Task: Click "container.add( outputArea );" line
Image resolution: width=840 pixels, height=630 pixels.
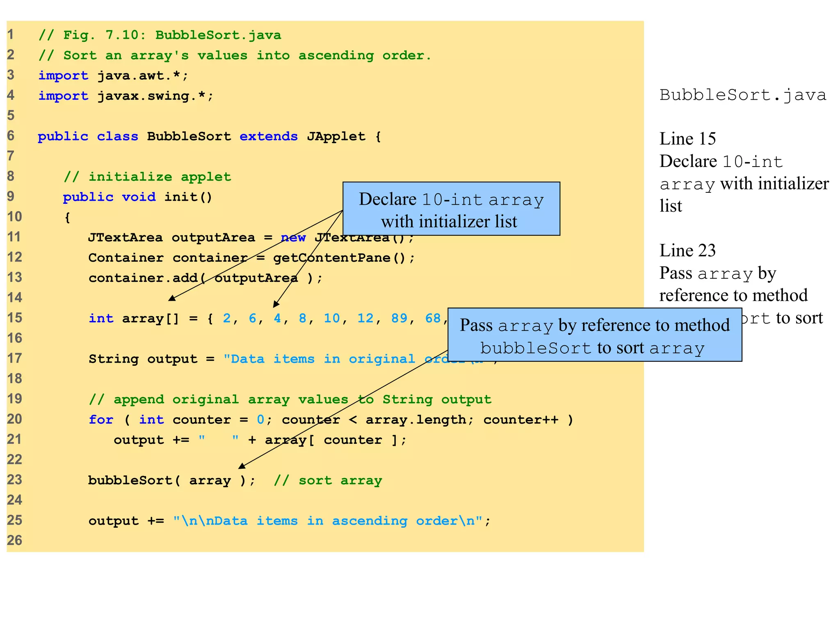Action: 205,278
